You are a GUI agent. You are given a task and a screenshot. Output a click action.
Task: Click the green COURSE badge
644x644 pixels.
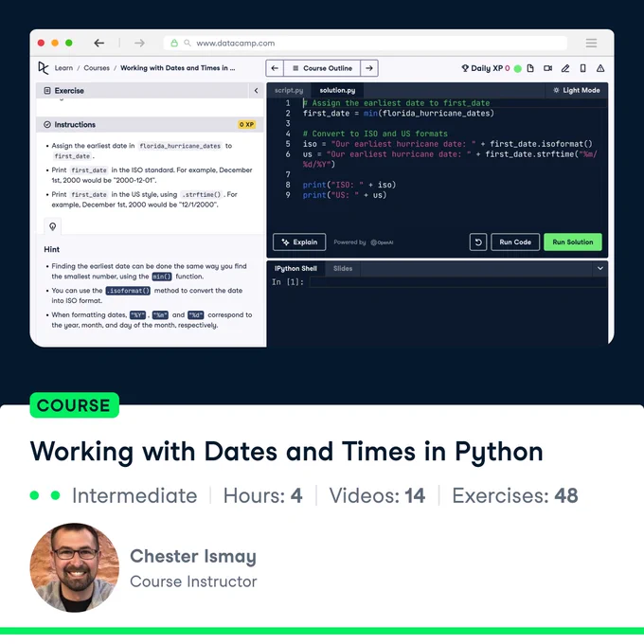tap(74, 405)
